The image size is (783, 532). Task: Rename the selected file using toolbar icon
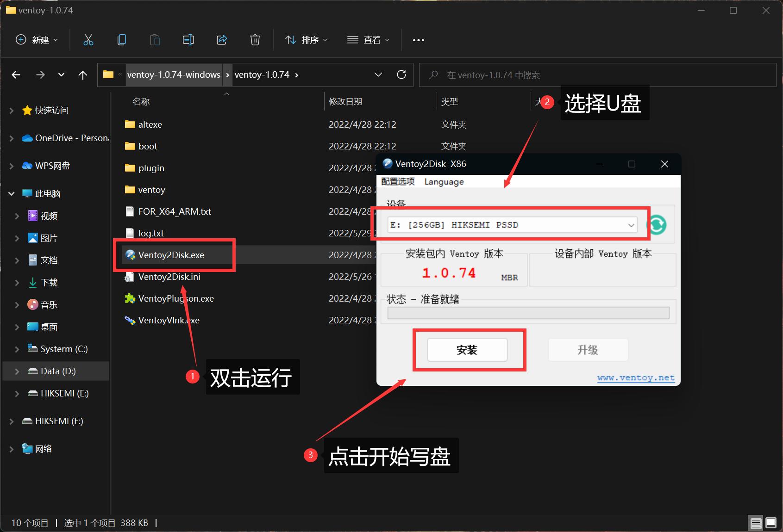(188, 40)
